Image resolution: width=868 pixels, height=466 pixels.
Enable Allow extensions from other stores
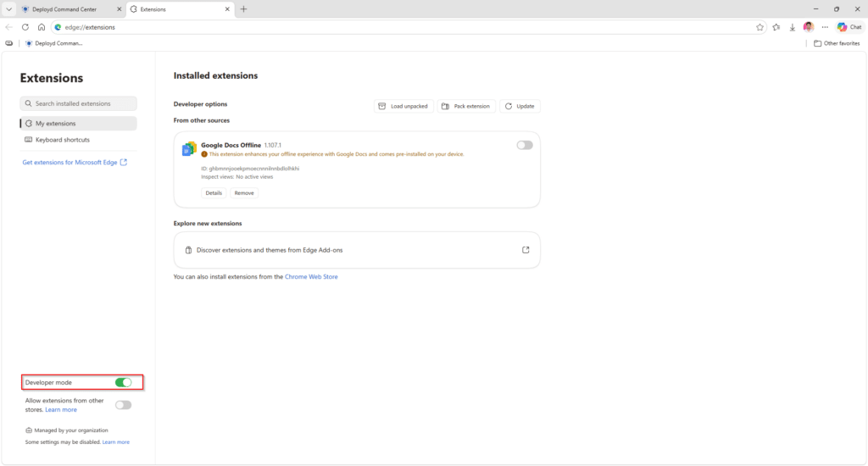(124, 405)
